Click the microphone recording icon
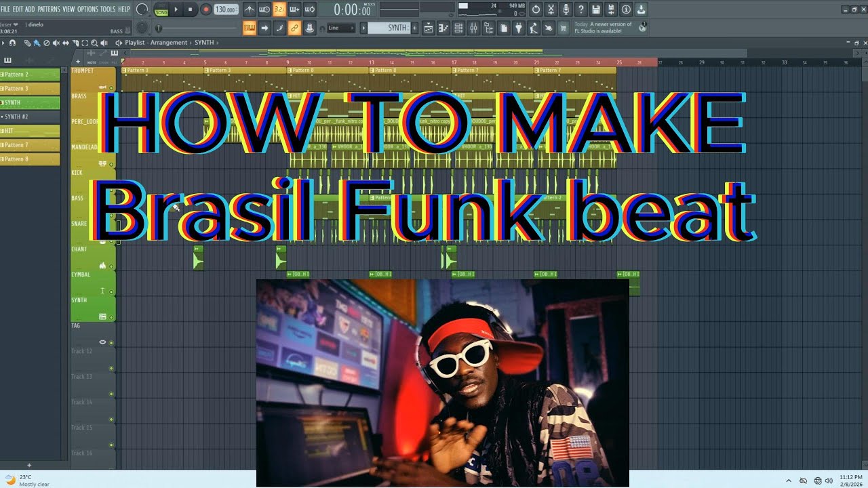Viewport: 868px width, 488px height. pos(566,9)
